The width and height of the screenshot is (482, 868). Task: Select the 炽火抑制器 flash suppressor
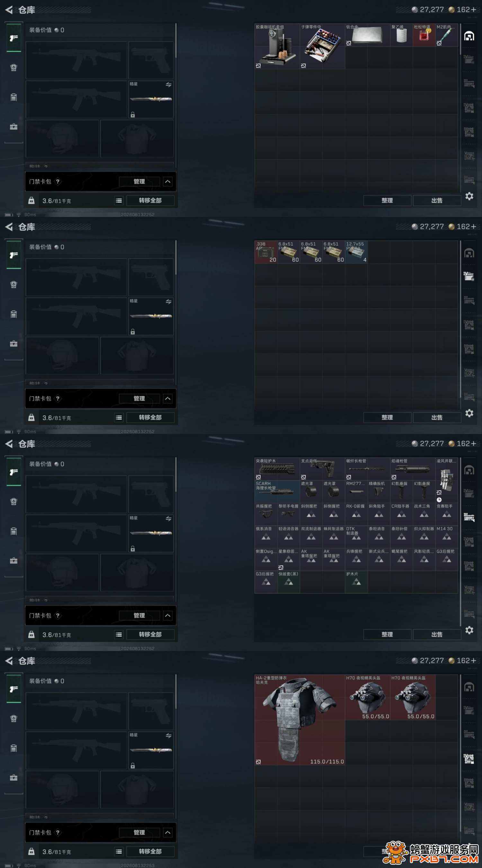[x=424, y=537]
